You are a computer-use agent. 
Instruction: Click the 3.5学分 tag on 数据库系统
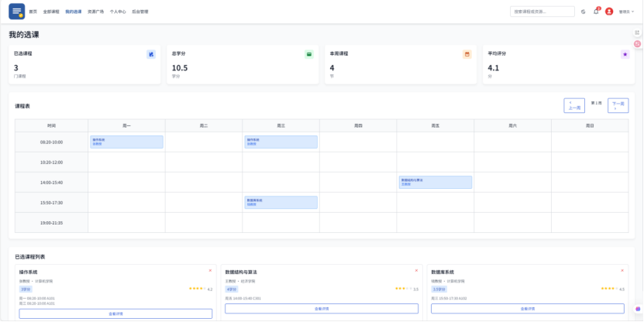[439, 289]
